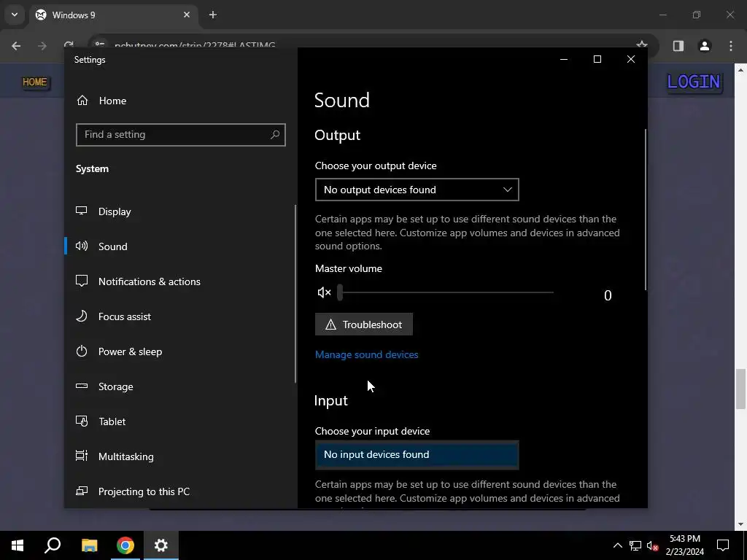Open Chrome tab search dropdown
Viewport: 747px width, 560px height.
tap(15, 15)
